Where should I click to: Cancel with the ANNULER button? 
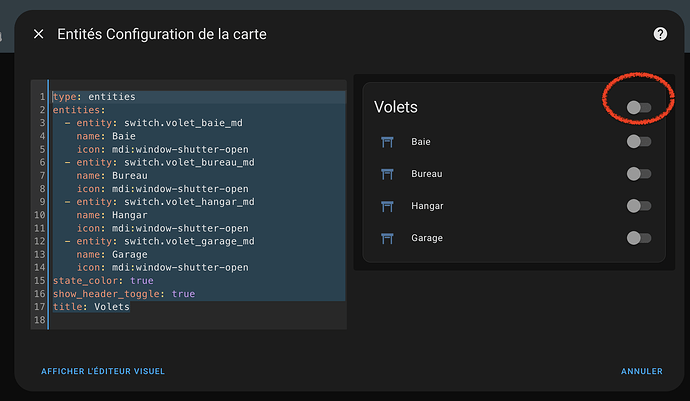[642, 371]
